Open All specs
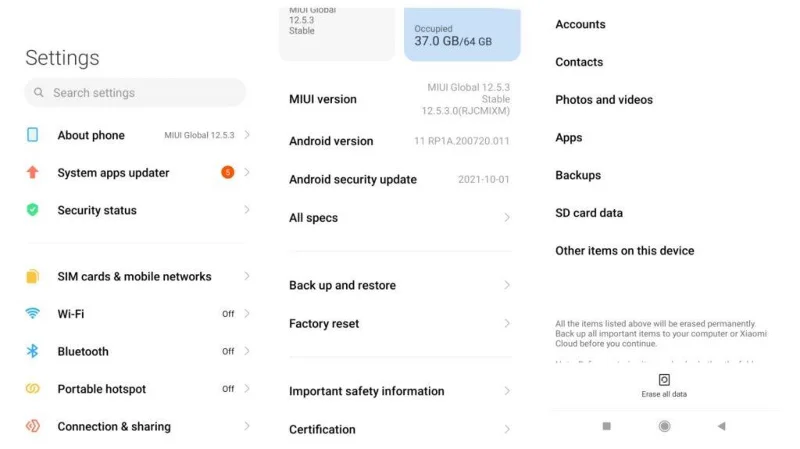800x449 pixels. click(400, 217)
